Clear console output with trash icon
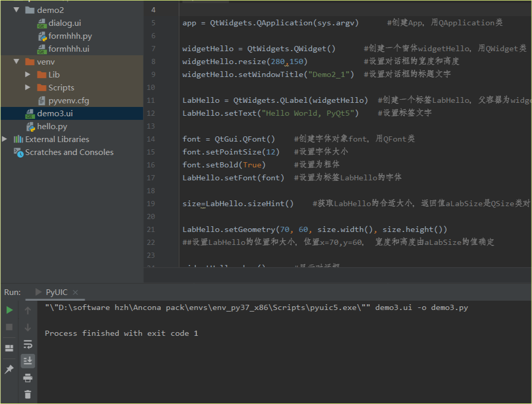The image size is (532, 404). tap(27, 394)
